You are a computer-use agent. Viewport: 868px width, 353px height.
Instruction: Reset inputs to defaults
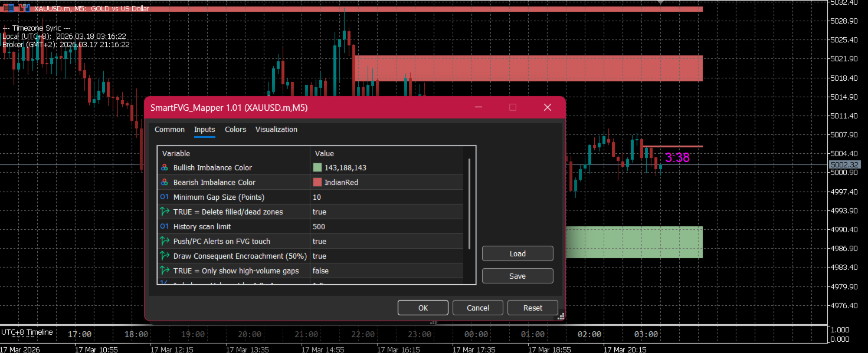click(533, 308)
